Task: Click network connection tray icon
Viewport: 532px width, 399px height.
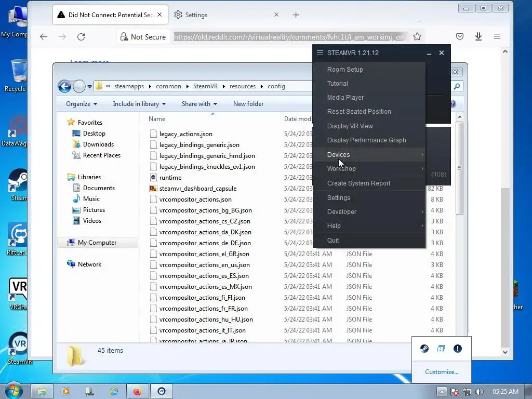Action: pyautogui.click(x=467, y=392)
